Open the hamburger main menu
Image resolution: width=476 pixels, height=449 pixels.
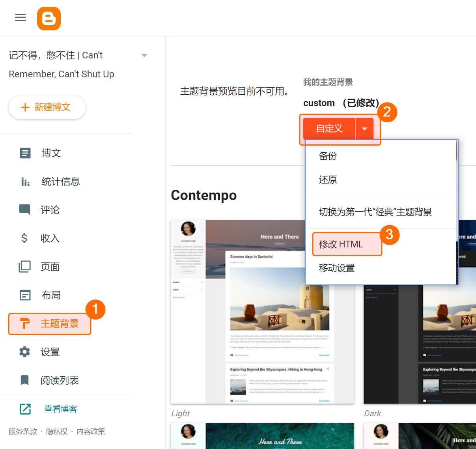pyautogui.click(x=21, y=17)
